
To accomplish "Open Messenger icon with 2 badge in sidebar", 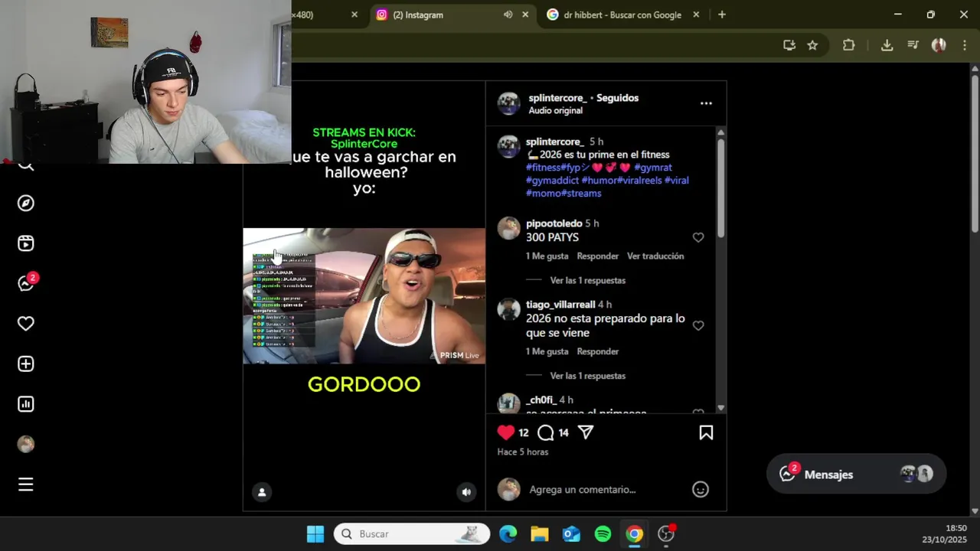I will 26,283.
